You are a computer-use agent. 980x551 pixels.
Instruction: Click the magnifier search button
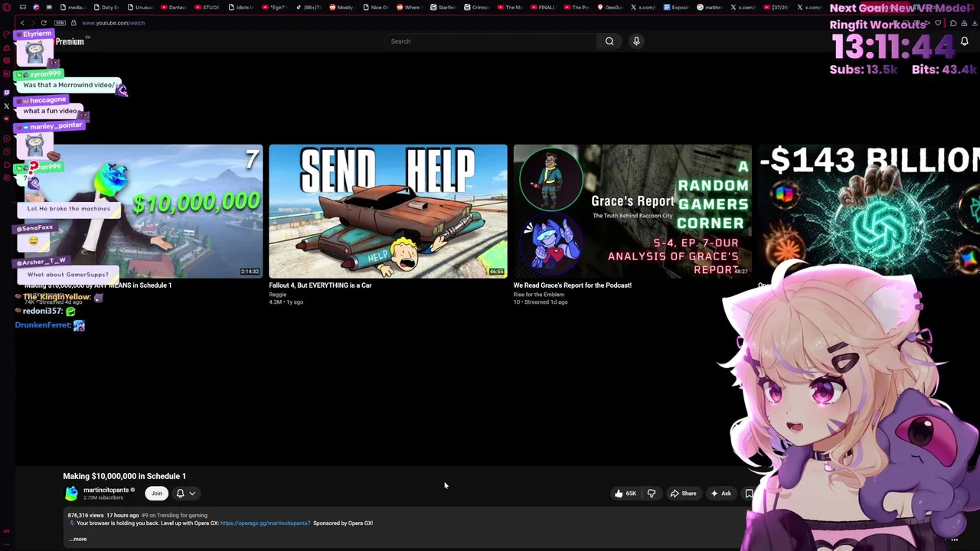point(609,41)
